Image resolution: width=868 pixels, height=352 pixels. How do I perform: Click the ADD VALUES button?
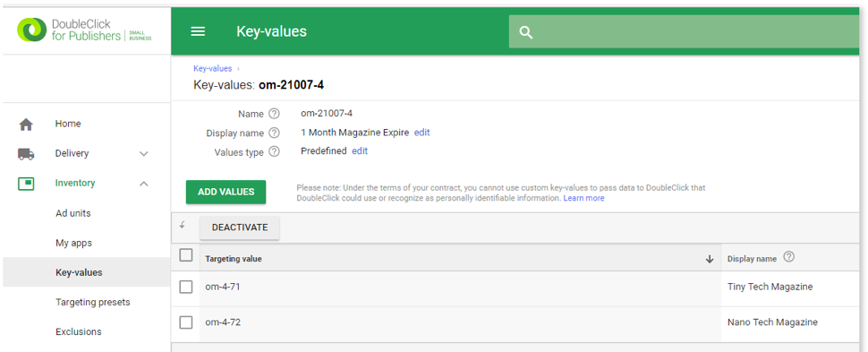[226, 192]
